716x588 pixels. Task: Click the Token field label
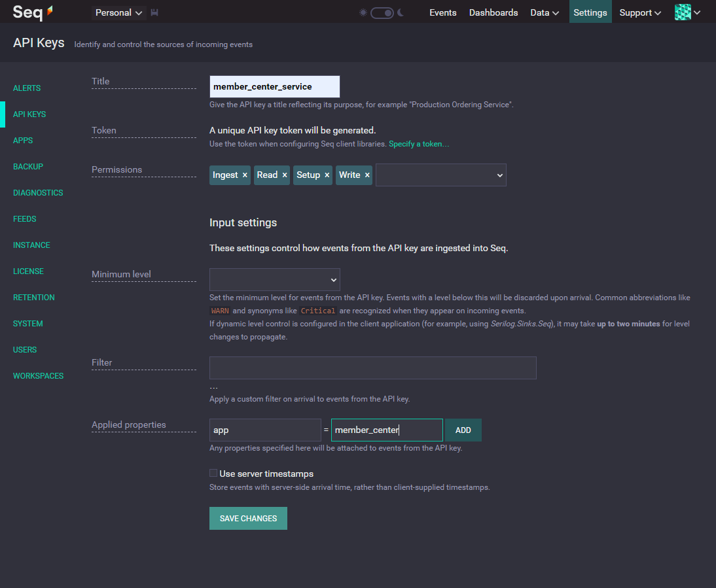[x=103, y=130]
